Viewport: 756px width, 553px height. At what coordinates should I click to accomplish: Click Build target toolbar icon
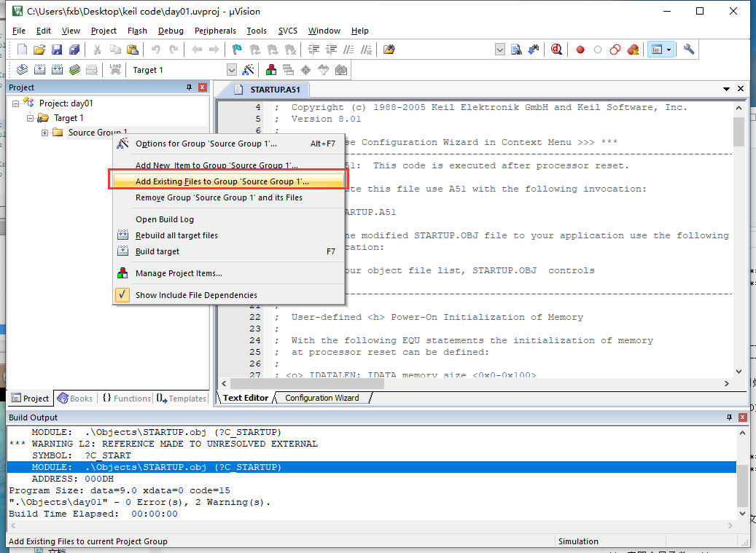click(39, 70)
